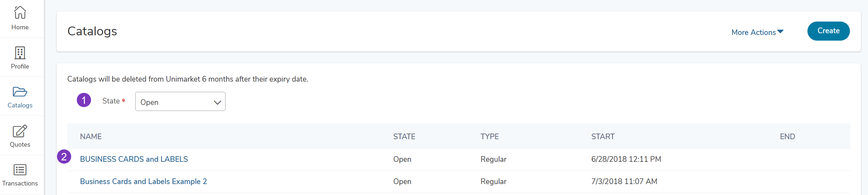Open the BUSINESS CARDS and LABELS catalog
Image resolution: width=868 pixels, height=195 pixels.
[134, 159]
